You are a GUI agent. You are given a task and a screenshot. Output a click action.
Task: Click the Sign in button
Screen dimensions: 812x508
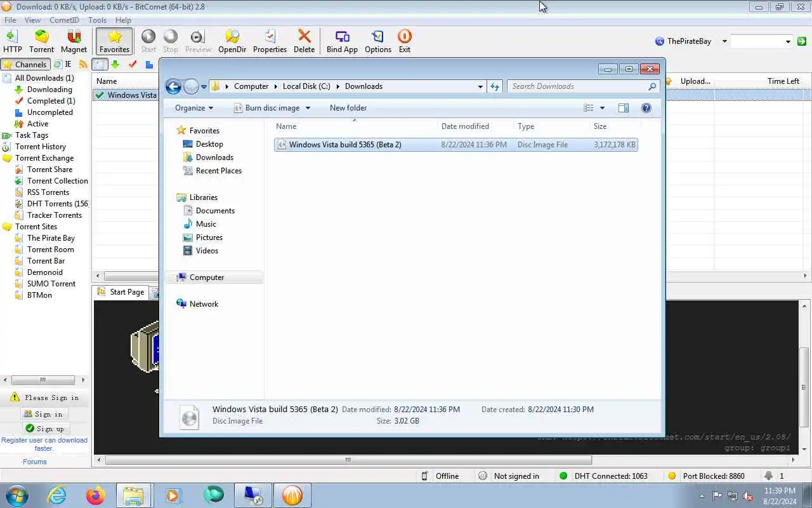click(x=44, y=414)
